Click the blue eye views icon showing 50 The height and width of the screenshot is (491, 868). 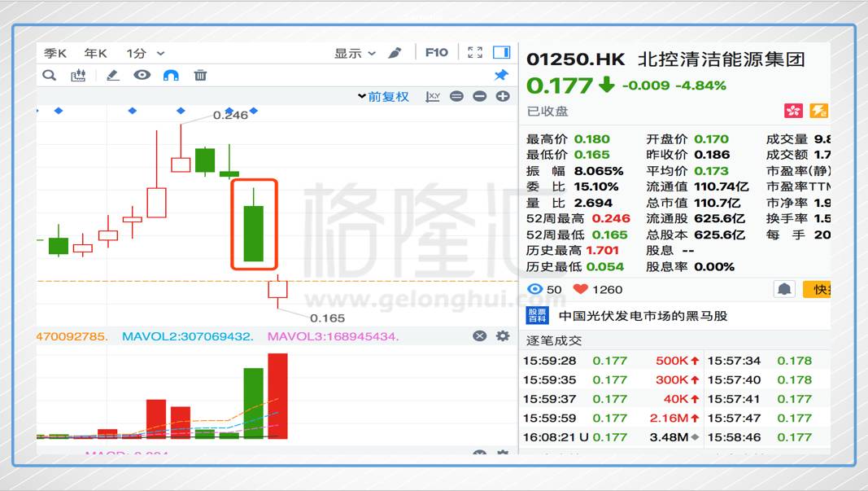534,289
